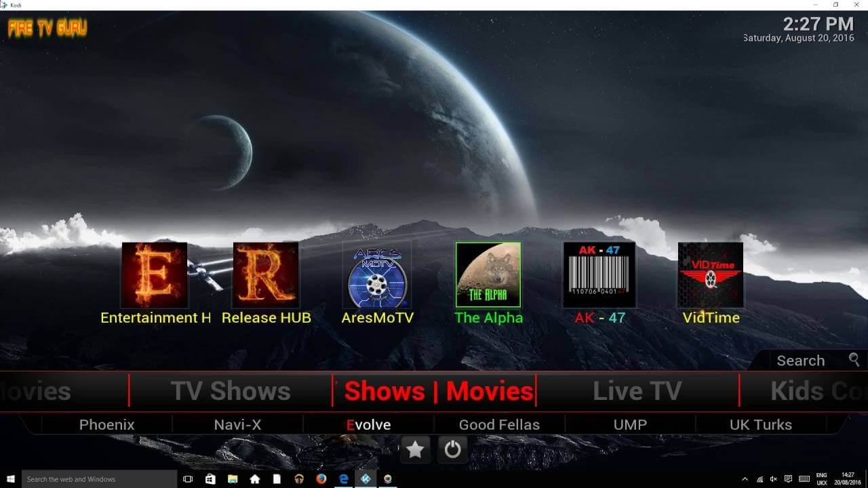The height and width of the screenshot is (488, 868).
Task: Click the network tray icon
Action: point(759,479)
